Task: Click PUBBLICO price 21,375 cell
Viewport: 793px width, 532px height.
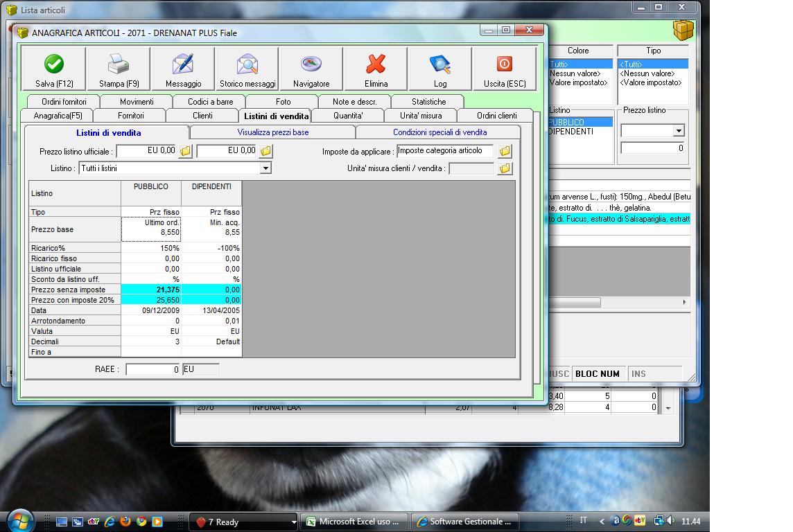Action: (x=150, y=290)
